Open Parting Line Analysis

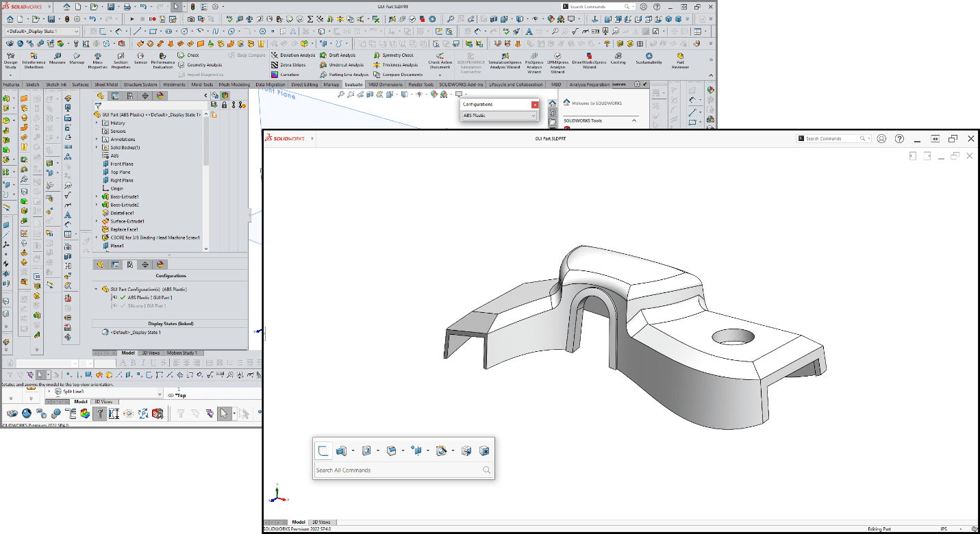click(344, 75)
